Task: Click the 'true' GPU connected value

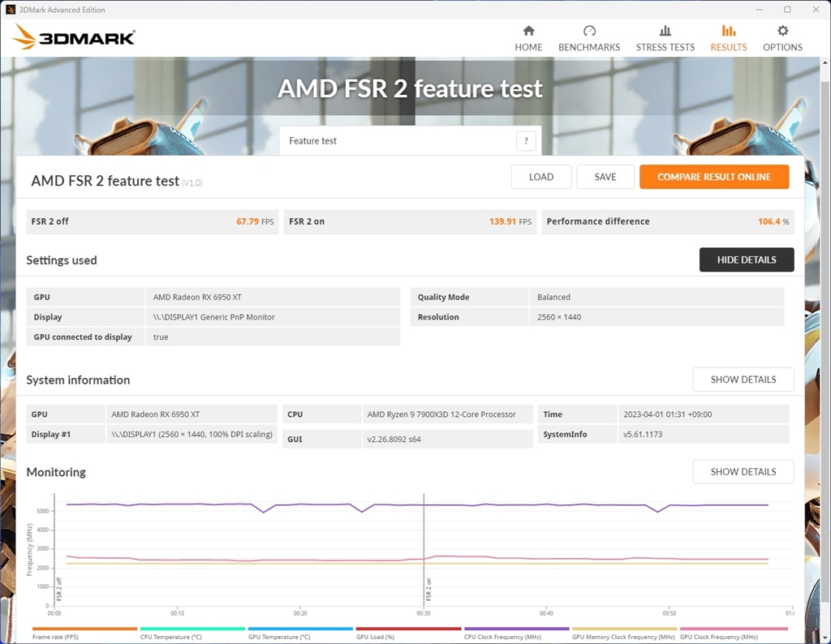Action: click(x=161, y=337)
